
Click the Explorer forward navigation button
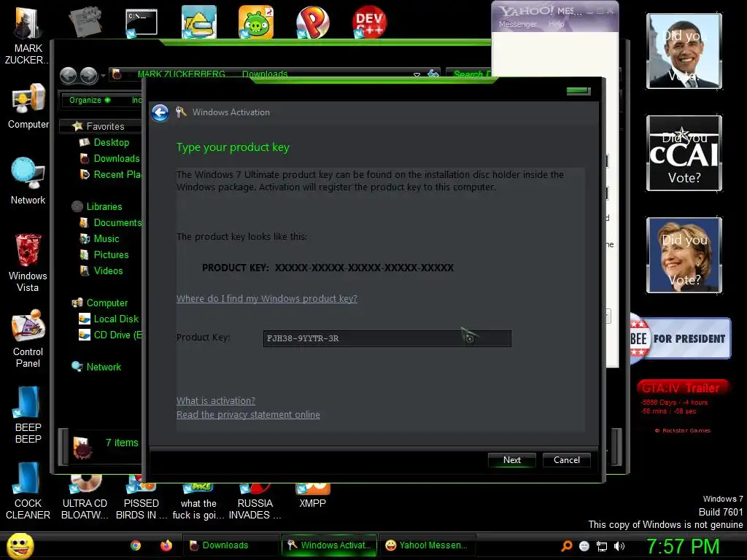[88, 75]
